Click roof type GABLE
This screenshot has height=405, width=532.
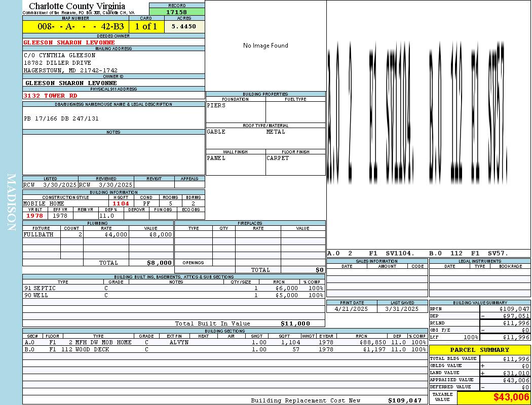pyautogui.click(x=216, y=132)
